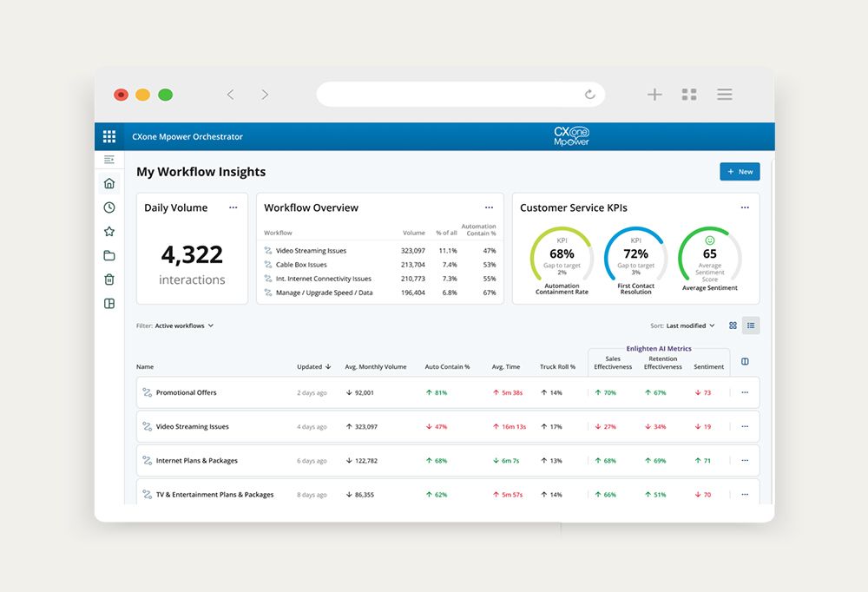Go to Home in the sidebar
The image size is (868, 592).
[109, 183]
